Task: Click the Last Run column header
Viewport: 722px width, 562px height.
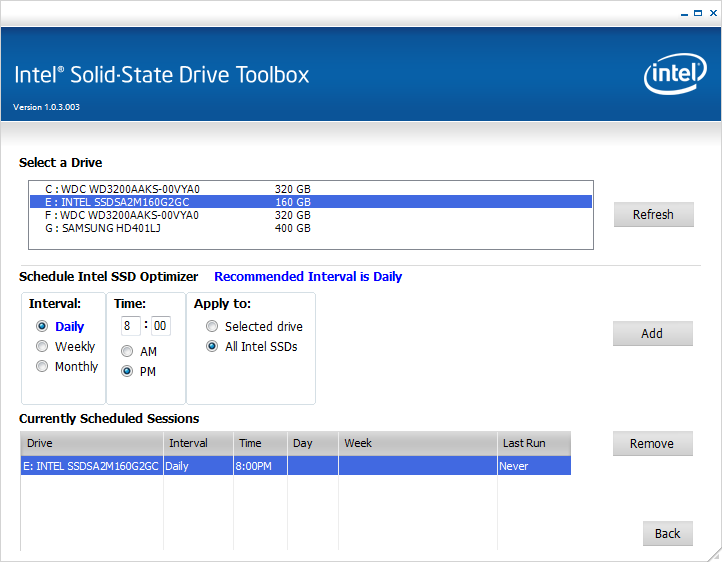Action: coord(534,443)
